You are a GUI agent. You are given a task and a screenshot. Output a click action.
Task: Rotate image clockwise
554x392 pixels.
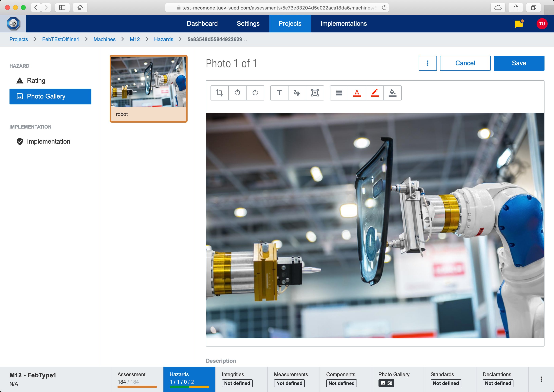point(255,93)
